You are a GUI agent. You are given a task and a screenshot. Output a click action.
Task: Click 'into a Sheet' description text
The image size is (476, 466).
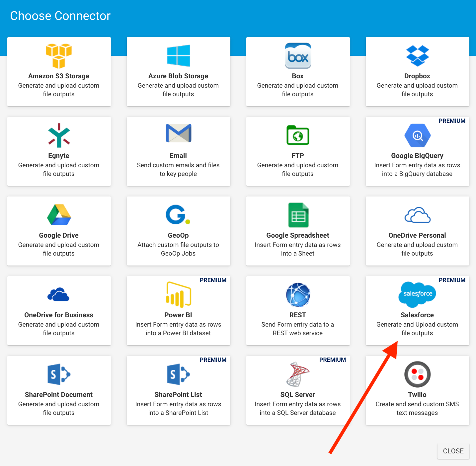[x=298, y=253]
